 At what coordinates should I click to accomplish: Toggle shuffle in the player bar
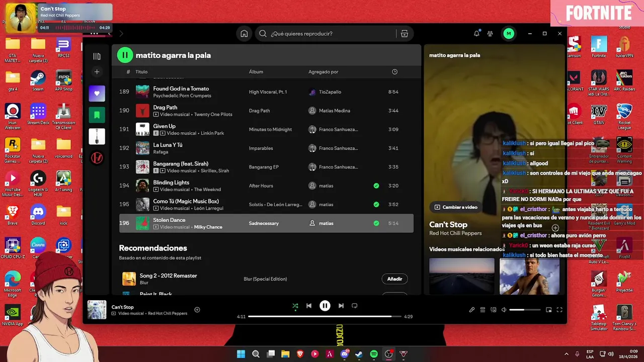pos(295,306)
